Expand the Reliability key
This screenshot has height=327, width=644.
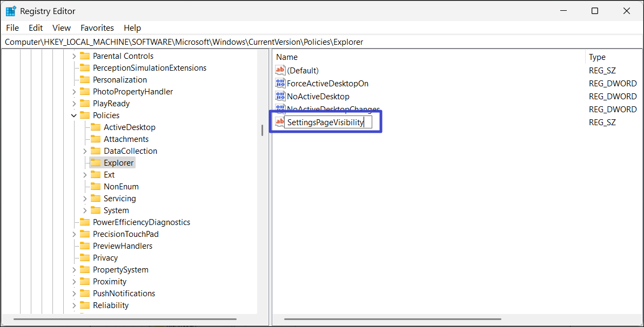[x=74, y=305]
